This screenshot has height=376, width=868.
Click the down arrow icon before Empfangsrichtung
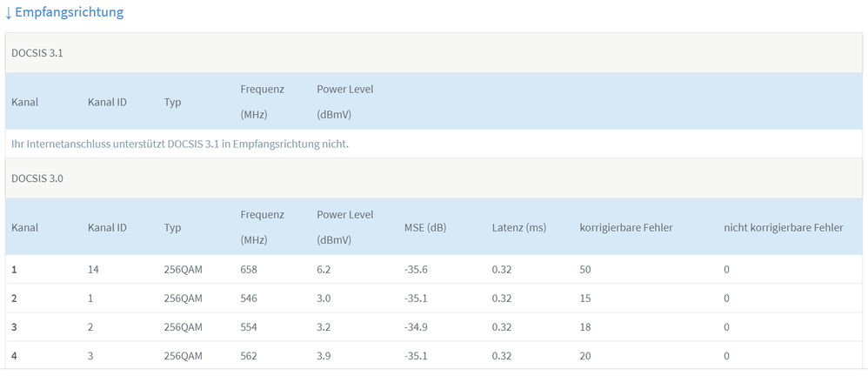click(10, 12)
